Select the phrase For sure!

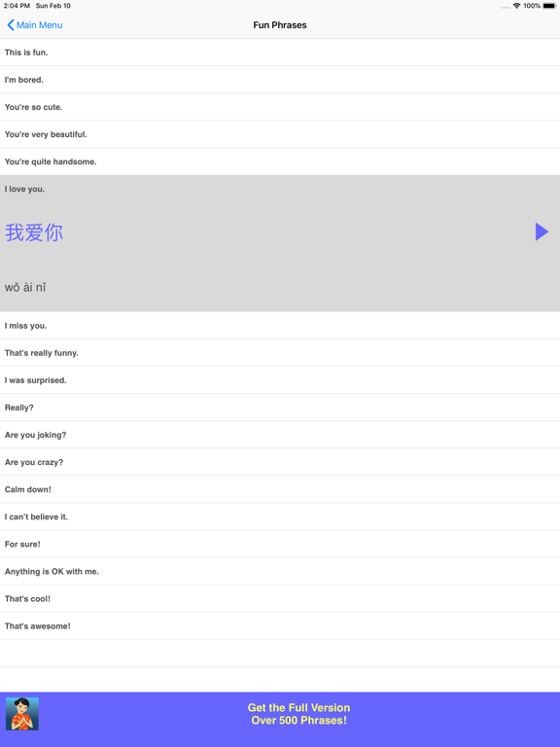[280, 544]
